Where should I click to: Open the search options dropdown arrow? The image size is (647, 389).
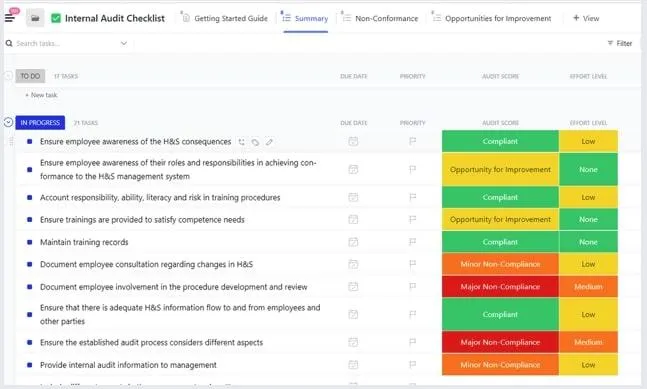point(124,43)
